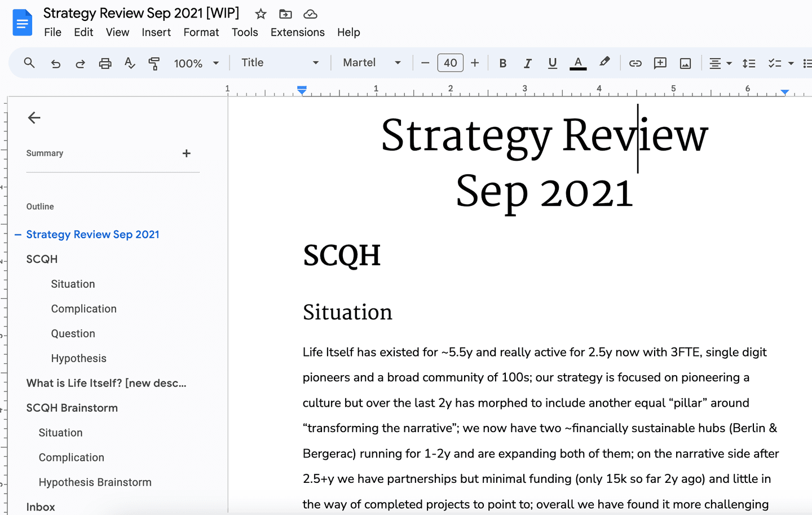Open the Insert link tool

click(x=636, y=63)
